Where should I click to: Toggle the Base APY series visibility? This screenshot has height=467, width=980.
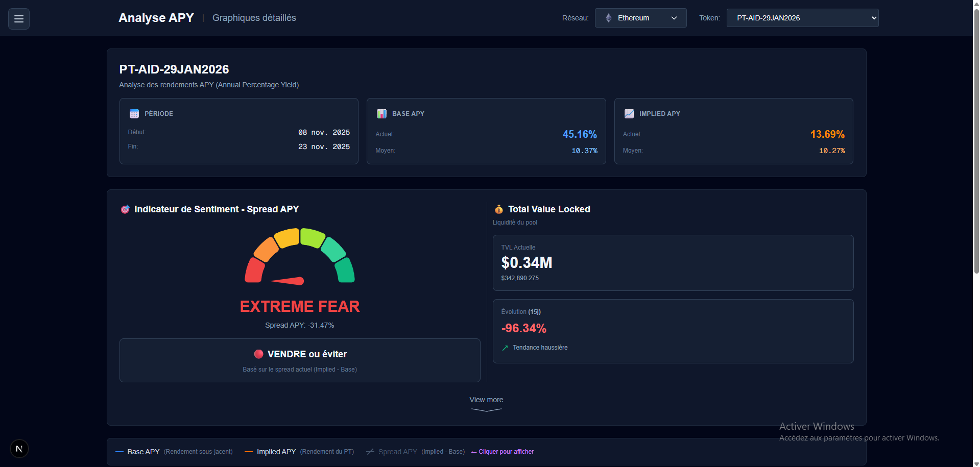[x=143, y=452]
